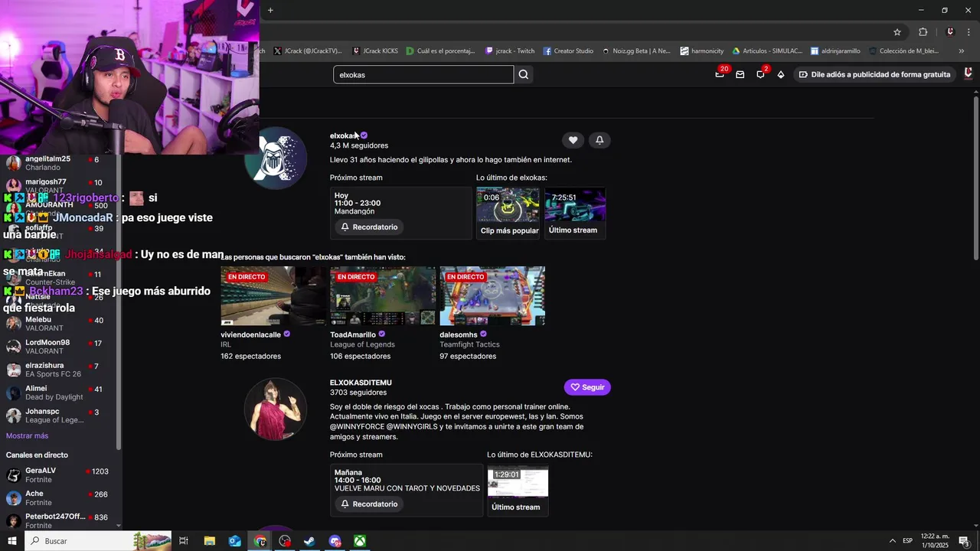This screenshot has width=980, height=551.
Task: Open Steam from the taskbar
Action: click(309, 541)
